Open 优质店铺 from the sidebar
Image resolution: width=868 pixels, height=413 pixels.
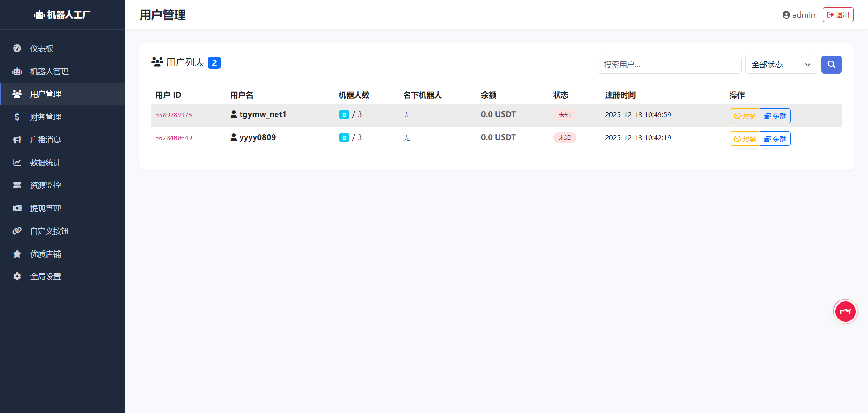point(45,254)
